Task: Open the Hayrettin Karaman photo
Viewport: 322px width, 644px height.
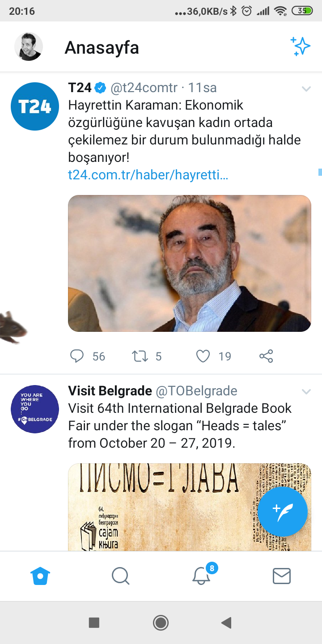Action: coord(190,263)
